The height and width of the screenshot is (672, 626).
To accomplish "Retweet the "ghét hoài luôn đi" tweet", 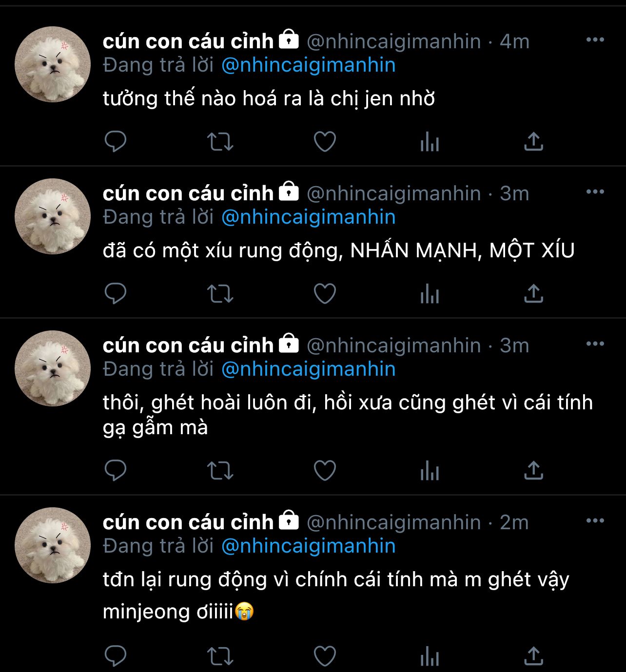I will pyautogui.click(x=220, y=471).
